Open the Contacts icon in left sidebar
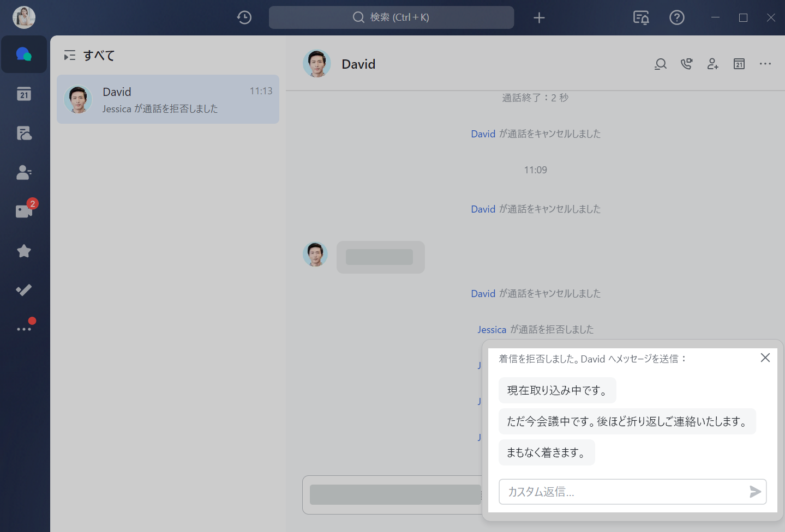The image size is (785, 532). pos(23,172)
